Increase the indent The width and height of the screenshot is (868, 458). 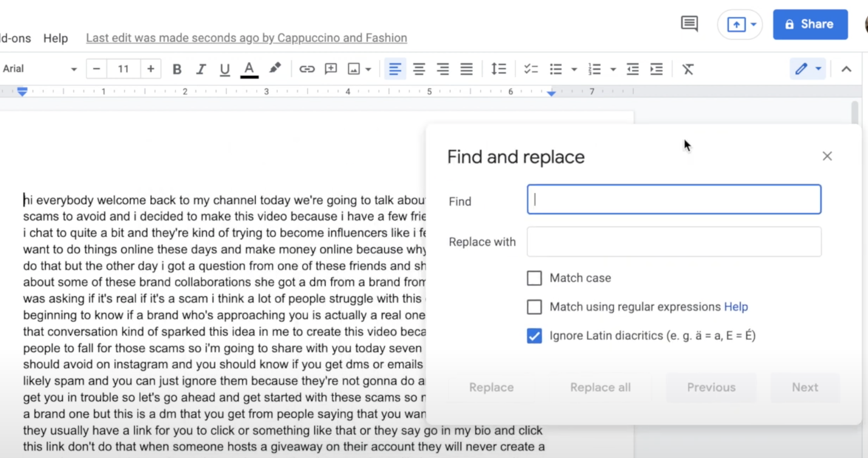pyautogui.click(x=656, y=69)
